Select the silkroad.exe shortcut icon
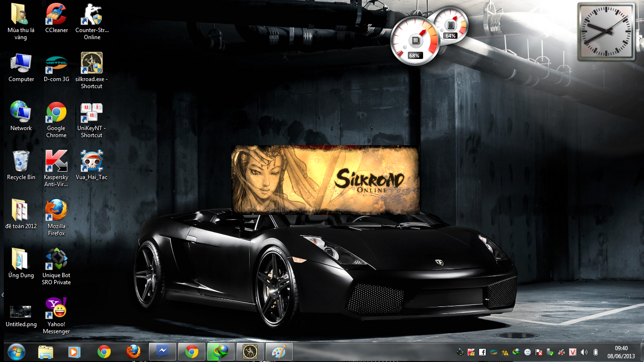This screenshot has width=644, height=362. pyautogui.click(x=92, y=70)
